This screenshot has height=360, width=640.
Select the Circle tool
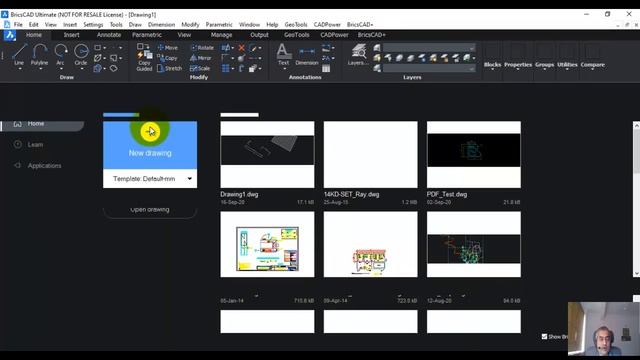point(81,54)
